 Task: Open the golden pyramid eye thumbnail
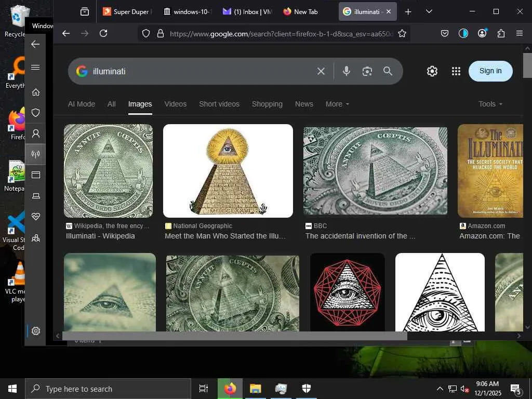tap(228, 170)
